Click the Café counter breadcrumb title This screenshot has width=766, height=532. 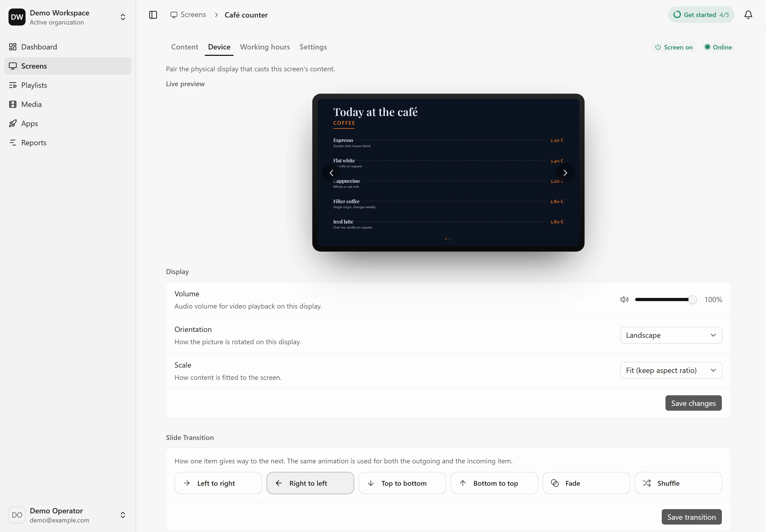point(246,15)
